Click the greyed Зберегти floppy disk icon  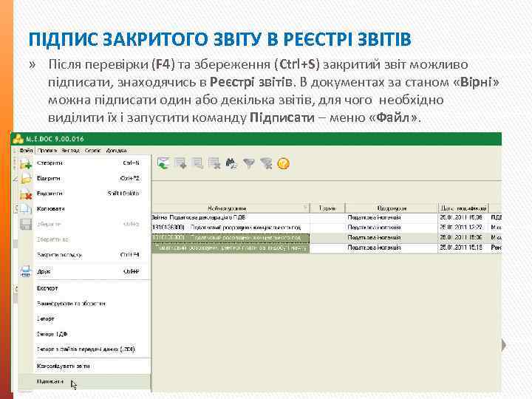click(x=26, y=225)
